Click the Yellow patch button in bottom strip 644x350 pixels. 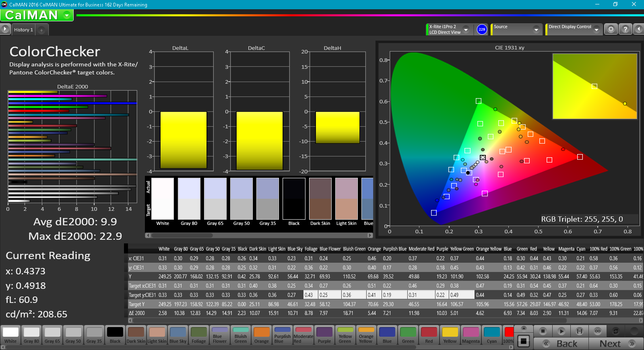click(x=450, y=335)
